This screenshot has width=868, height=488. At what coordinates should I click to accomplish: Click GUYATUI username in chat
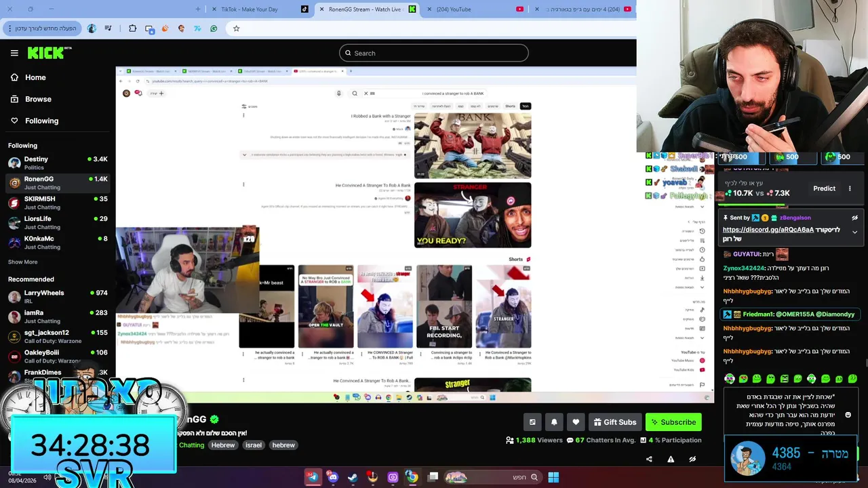(x=746, y=254)
